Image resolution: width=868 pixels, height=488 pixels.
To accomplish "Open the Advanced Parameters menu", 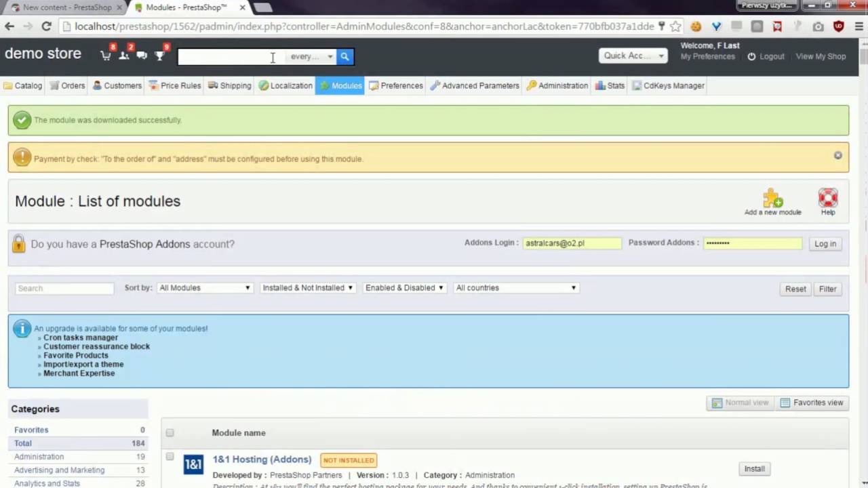I will point(475,85).
